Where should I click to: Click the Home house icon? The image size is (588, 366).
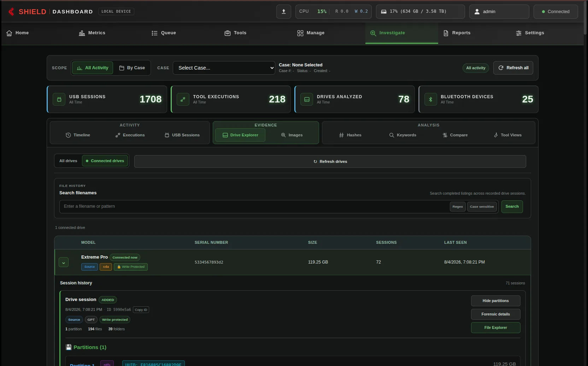(9, 33)
